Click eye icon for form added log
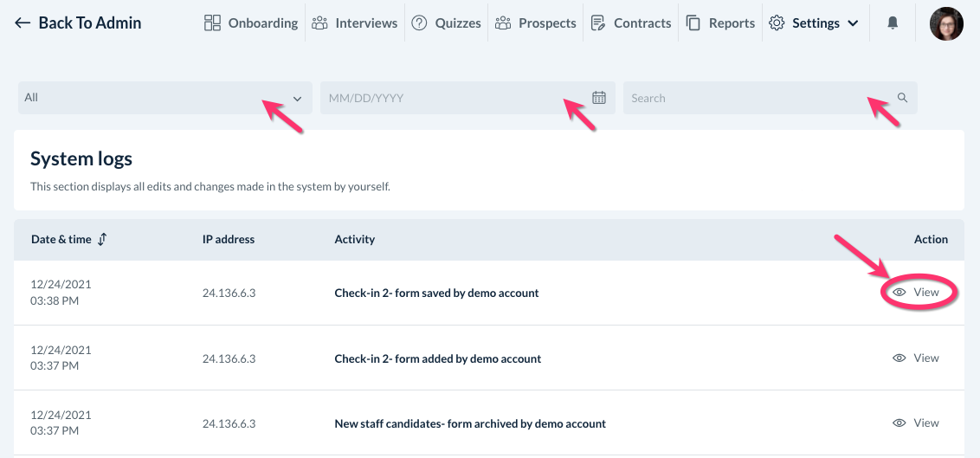The image size is (980, 458). pyautogui.click(x=899, y=358)
